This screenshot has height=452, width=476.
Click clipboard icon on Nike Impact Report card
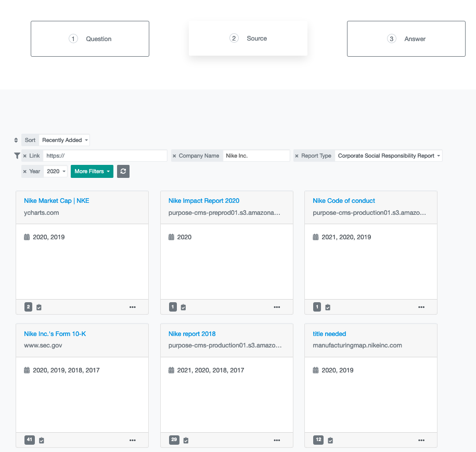(183, 307)
